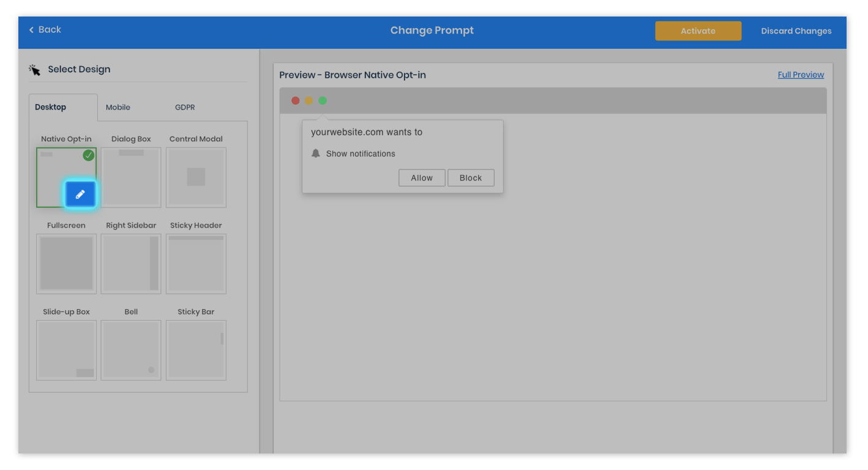
Task: Click the green checkmark on Native Opt-in
Action: (89, 155)
